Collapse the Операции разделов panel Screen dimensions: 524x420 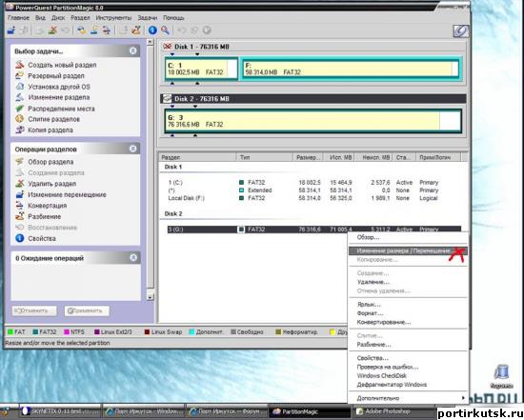pos(133,149)
